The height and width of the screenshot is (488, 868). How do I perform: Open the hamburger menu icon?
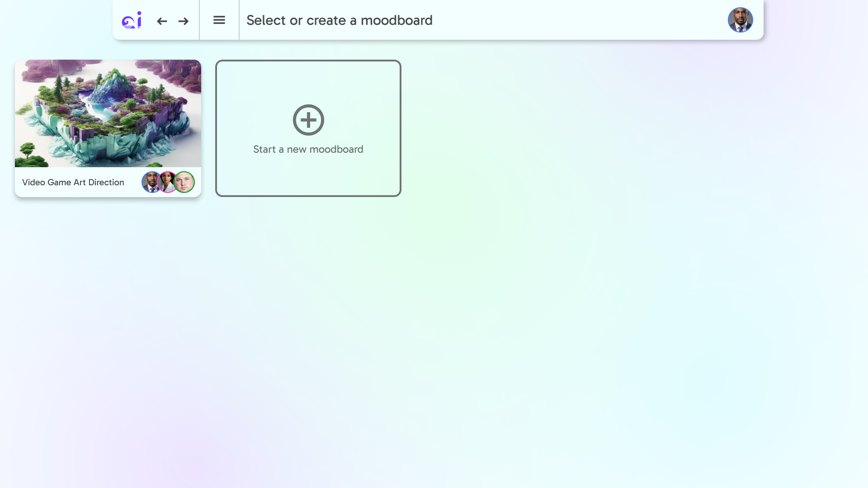pos(219,20)
